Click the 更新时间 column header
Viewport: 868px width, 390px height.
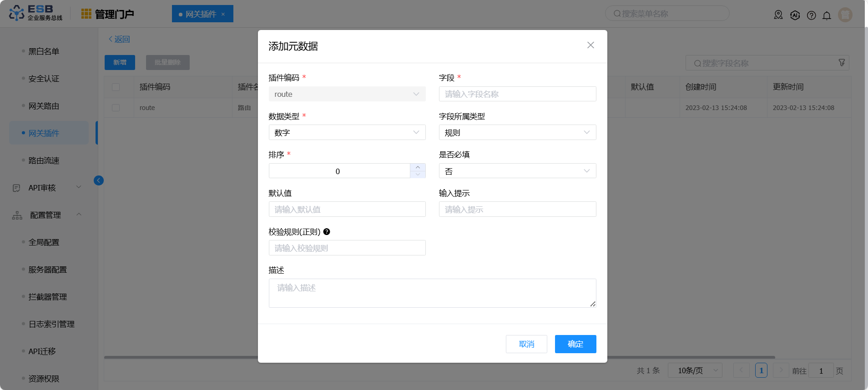(809, 87)
